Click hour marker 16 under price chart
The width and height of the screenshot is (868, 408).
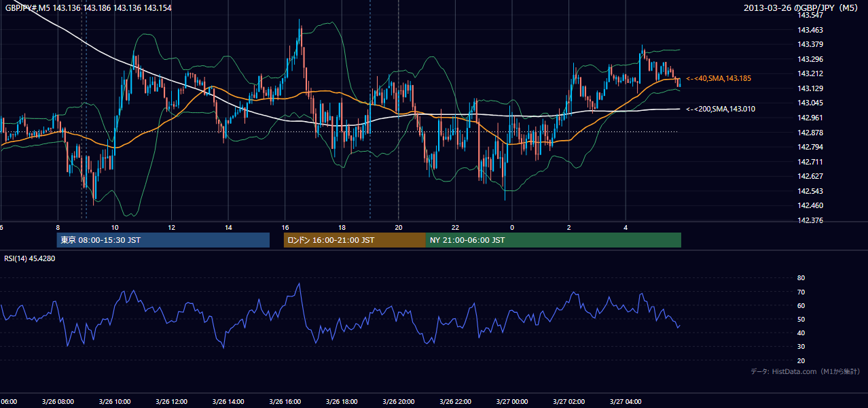285,228
